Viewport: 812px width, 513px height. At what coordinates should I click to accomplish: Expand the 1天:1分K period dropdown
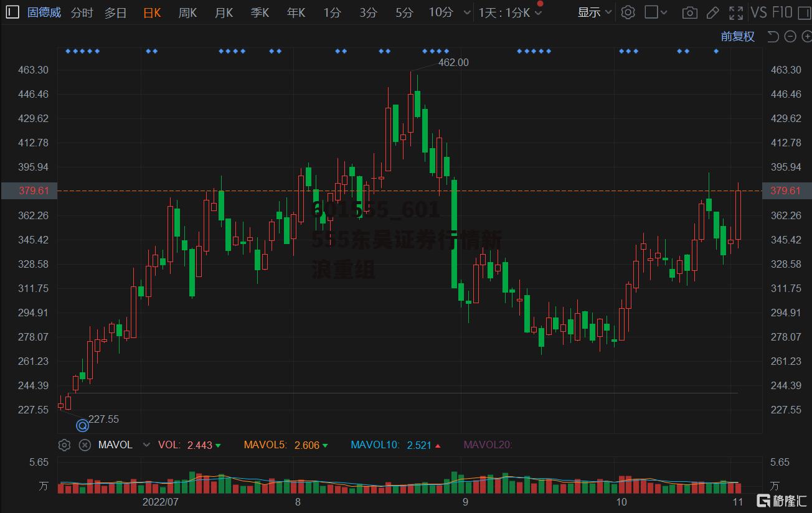coord(509,12)
